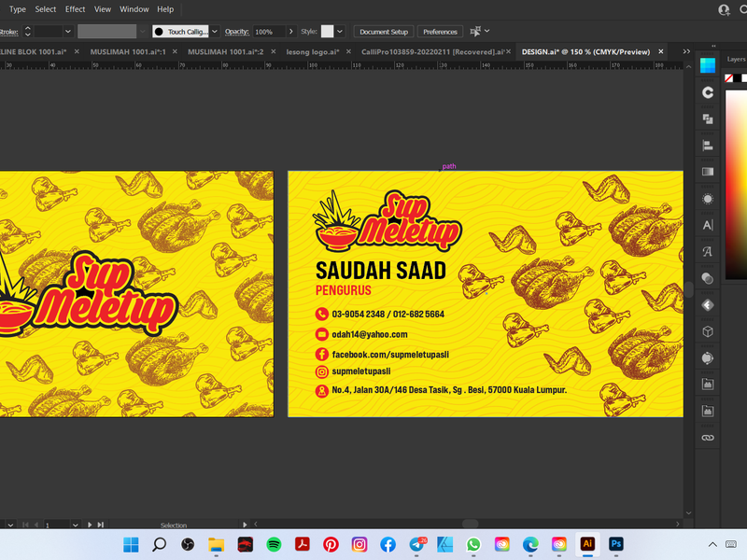
Task: Open WhatsApp from the taskbar
Action: [473, 544]
